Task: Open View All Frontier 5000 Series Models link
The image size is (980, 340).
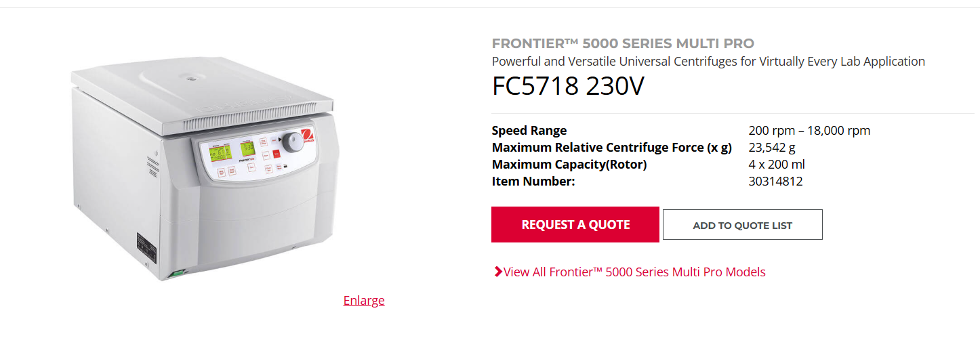Action: pyautogui.click(x=634, y=272)
